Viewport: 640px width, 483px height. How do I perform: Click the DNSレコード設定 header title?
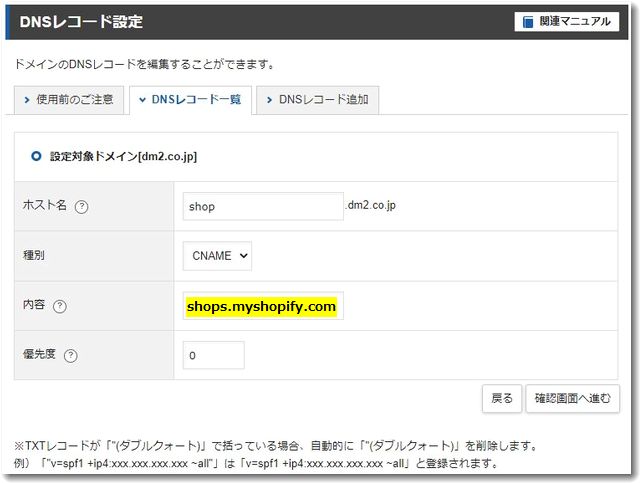pyautogui.click(x=81, y=22)
